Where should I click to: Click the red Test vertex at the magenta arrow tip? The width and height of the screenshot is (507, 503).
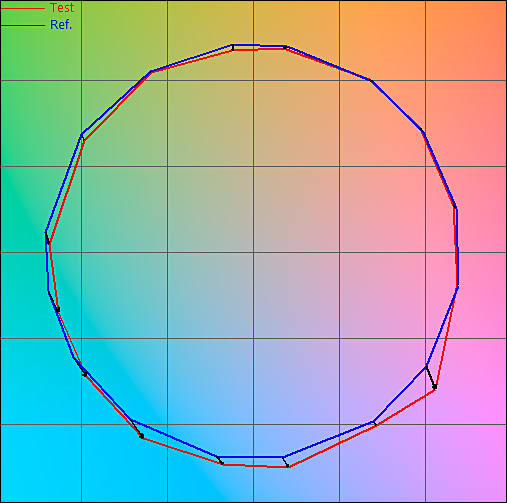435,388
